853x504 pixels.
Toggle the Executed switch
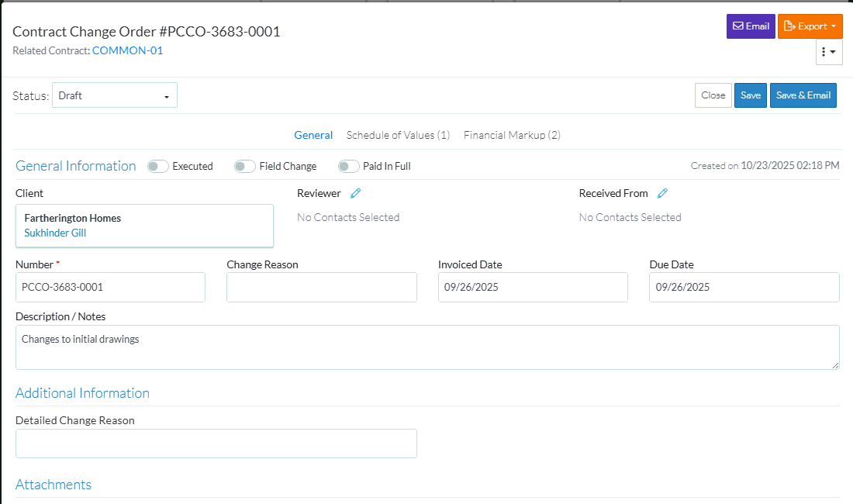(x=158, y=166)
